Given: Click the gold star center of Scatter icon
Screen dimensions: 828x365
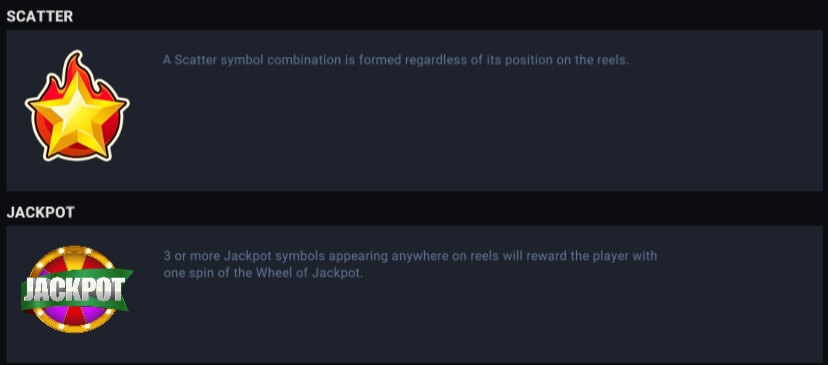Looking at the screenshot, I should pyautogui.click(x=77, y=114).
